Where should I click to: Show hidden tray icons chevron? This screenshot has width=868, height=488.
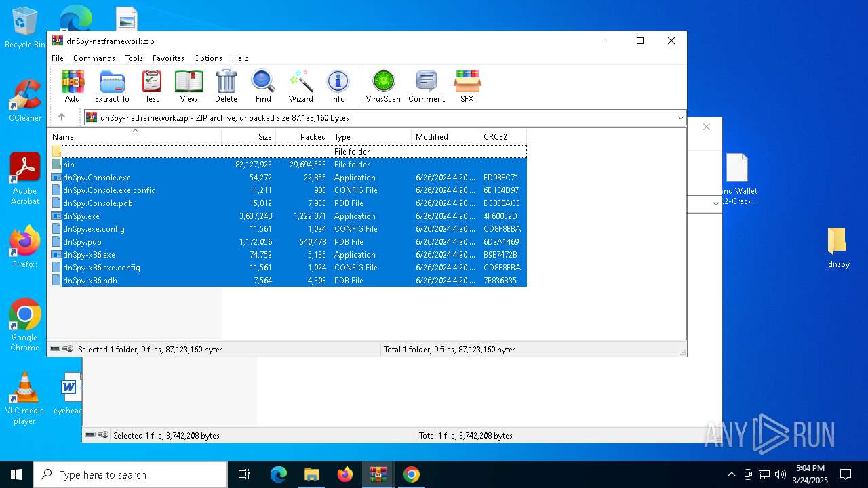(x=731, y=474)
